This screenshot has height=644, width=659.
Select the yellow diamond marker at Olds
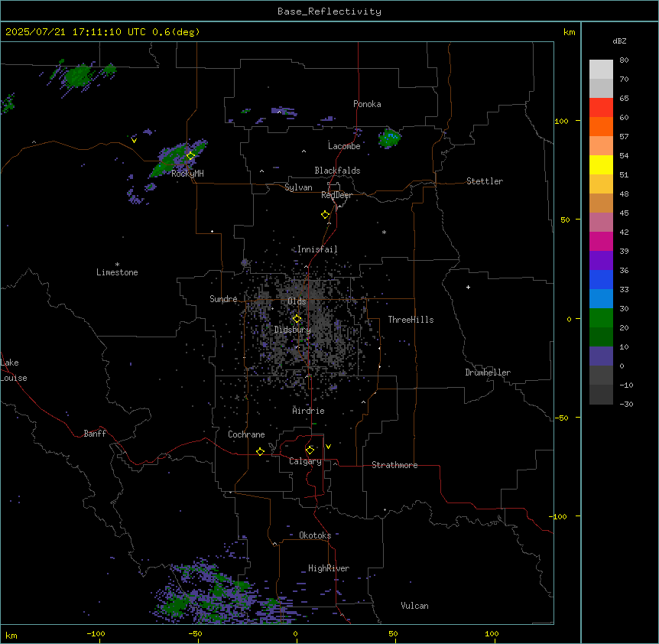[297, 319]
